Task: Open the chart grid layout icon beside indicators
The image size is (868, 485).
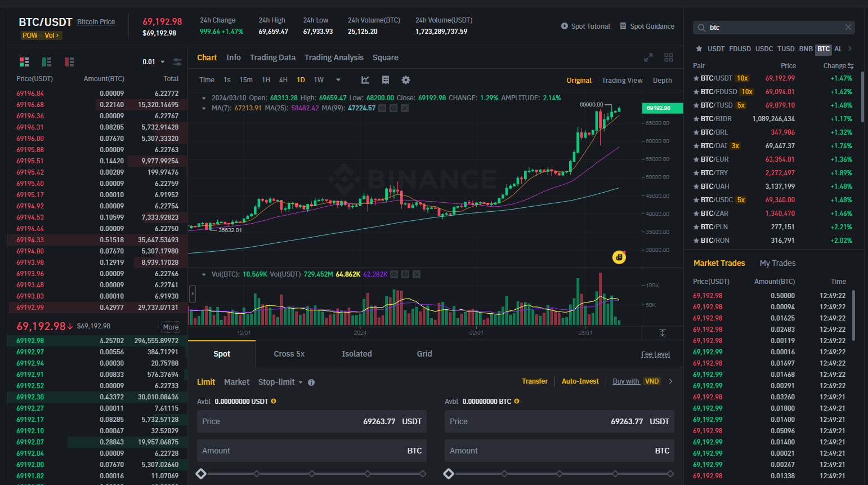Action: (386, 80)
